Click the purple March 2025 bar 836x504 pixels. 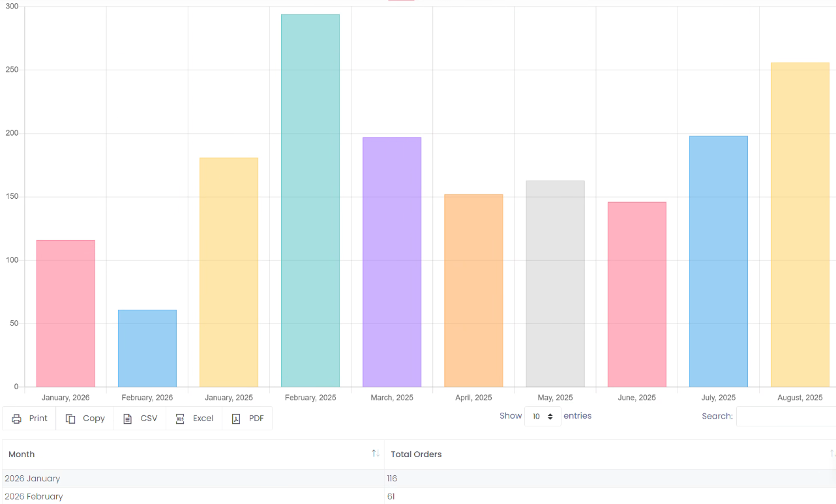click(x=392, y=262)
